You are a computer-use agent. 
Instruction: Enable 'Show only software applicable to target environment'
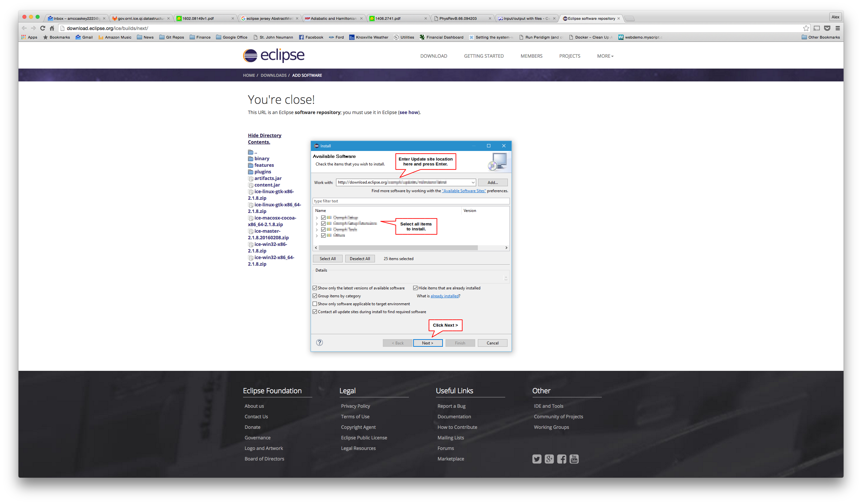pyautogui.click(x=315, y=304)
